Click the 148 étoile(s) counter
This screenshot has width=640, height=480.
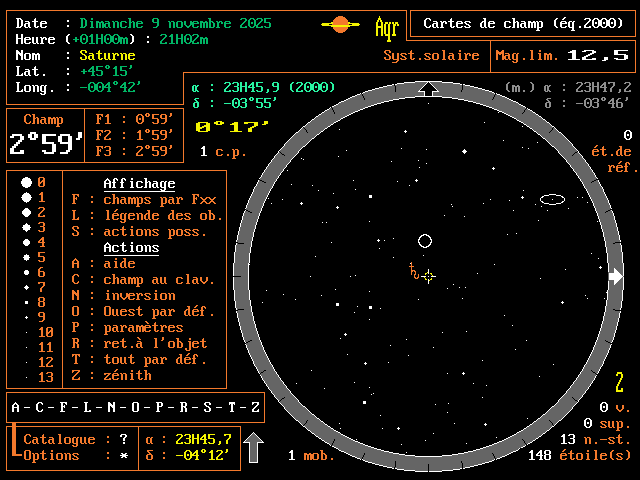[580, 455]
